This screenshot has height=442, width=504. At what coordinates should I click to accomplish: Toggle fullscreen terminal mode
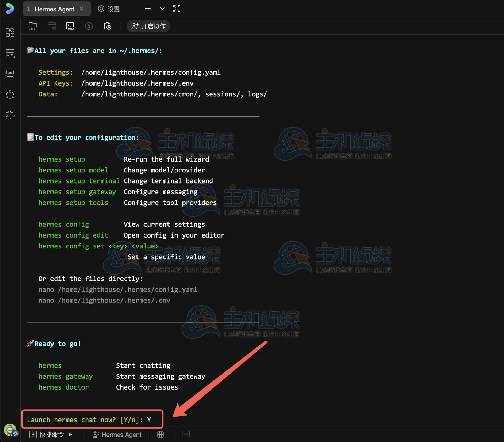tap(177, 9)
